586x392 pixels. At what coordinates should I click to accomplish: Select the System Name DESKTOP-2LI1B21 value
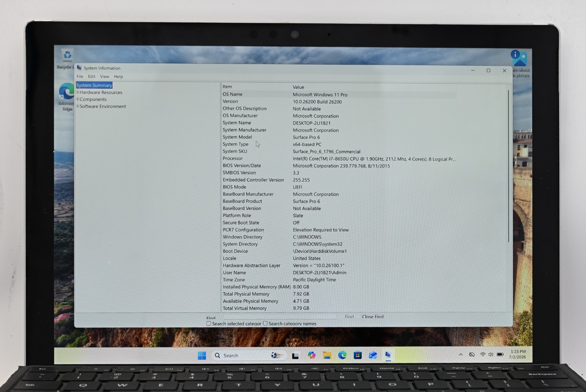(312, 123)
